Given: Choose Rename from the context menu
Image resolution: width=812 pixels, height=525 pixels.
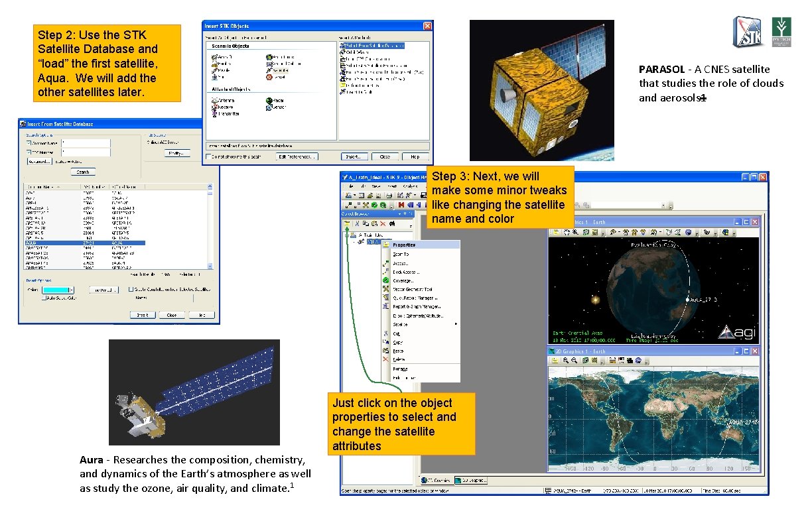Looking at the screenshot, I should click(x=399, y=369).
